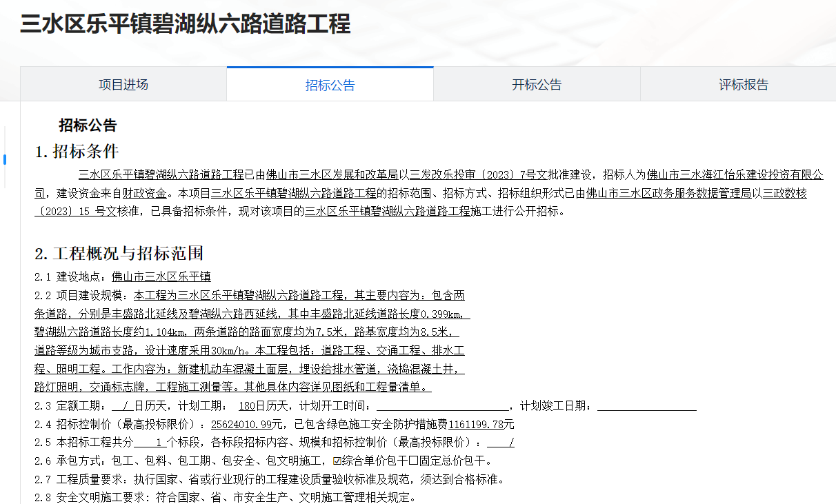The width and height of the screenshot is (836, 504).
Task: Click the 2.8 安全文明施工要求 line
Action: tap(226, 498)
